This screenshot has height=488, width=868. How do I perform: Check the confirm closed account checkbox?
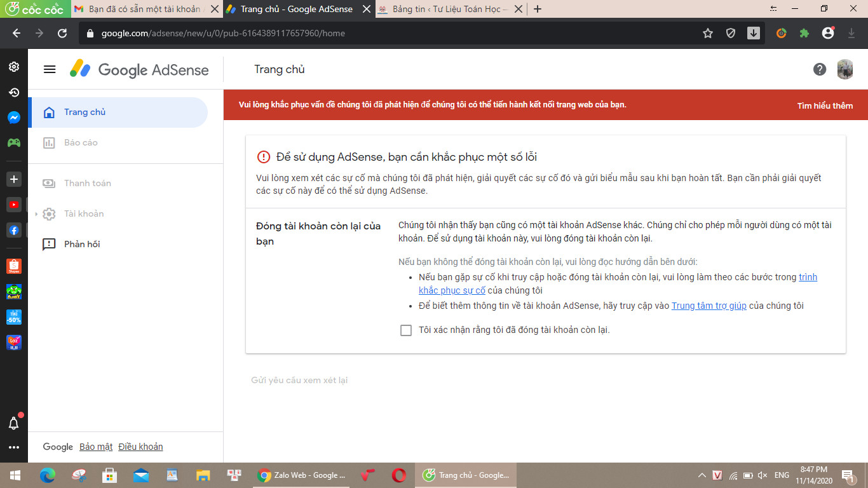[406, 330]
